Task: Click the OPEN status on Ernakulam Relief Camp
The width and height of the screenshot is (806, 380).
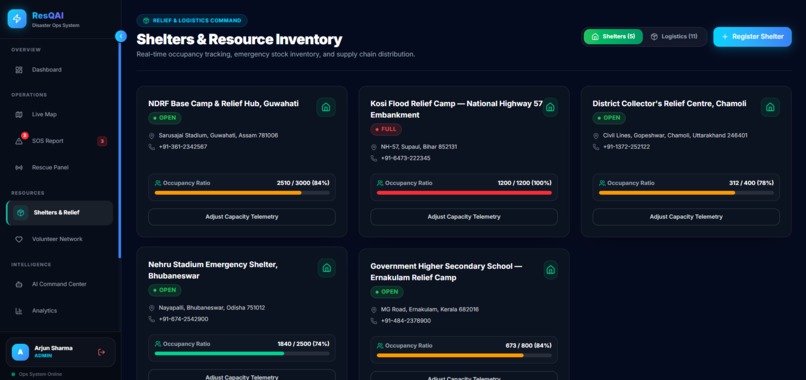Action: pos(387,292)
